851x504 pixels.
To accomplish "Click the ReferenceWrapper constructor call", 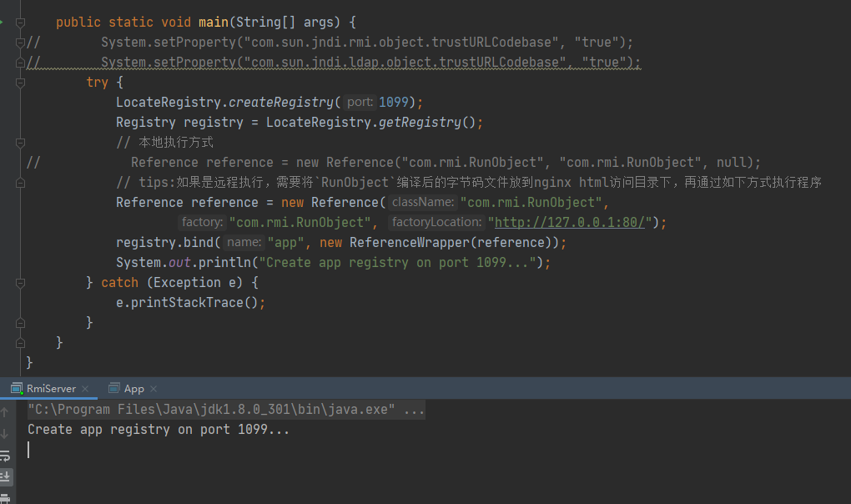I will pyautogui.click(x=410, y=243).
